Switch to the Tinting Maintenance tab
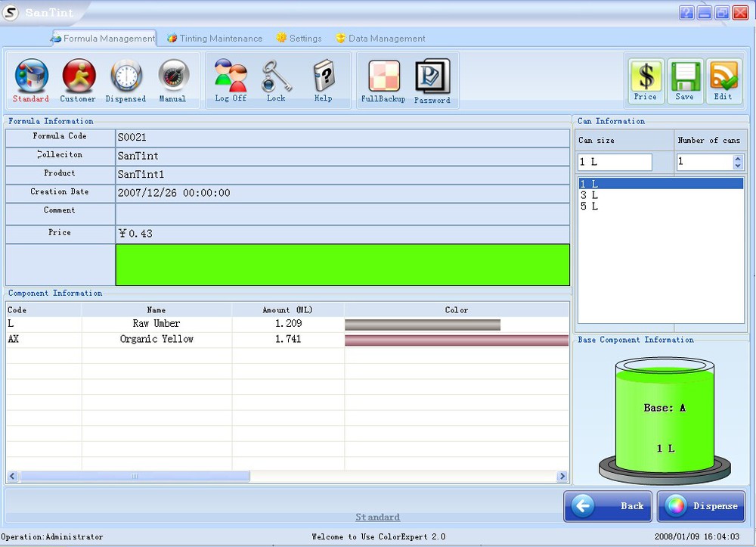This screenshot has height=547, width=756. click(x=215, y=38)
